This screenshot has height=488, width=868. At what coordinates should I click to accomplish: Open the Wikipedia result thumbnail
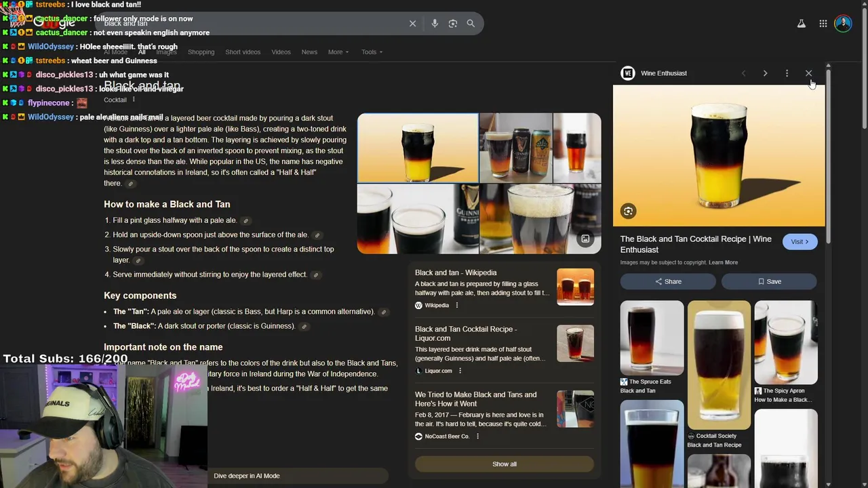pyautogui.click(x=575, y=287)
